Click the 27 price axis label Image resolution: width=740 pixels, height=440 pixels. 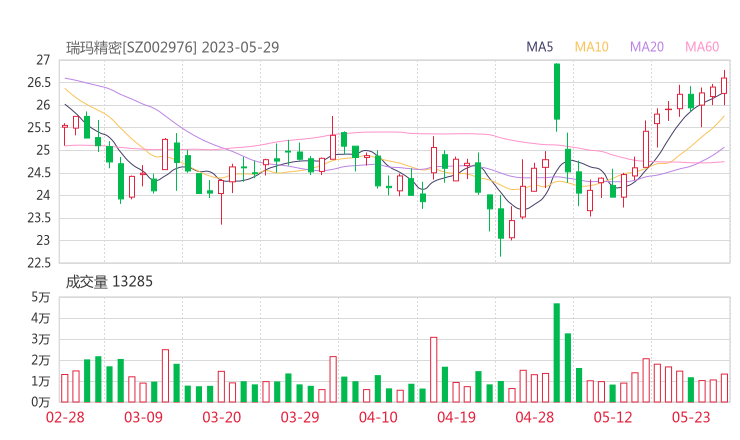click(43, 60)
